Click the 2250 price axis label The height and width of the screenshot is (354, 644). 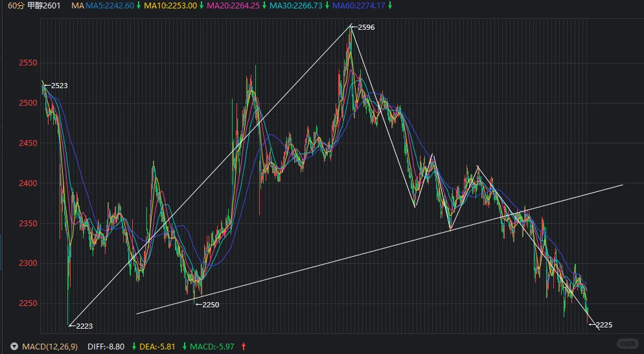(x=28, y=303)
